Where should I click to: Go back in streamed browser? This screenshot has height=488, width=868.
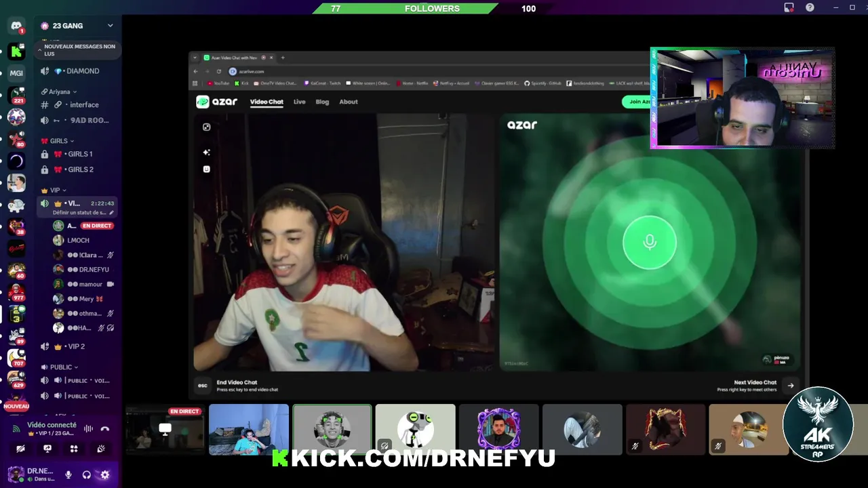point(195,71)
